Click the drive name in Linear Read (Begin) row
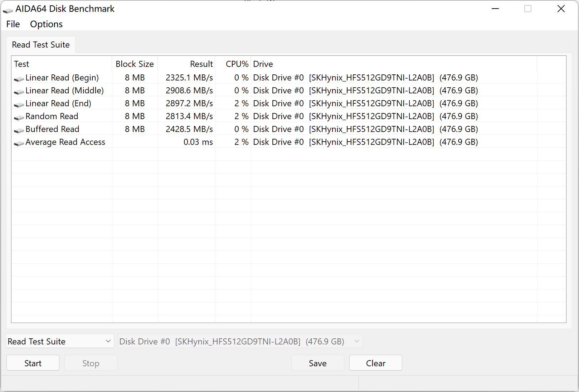Screen dimensions: 579x392 366,78
